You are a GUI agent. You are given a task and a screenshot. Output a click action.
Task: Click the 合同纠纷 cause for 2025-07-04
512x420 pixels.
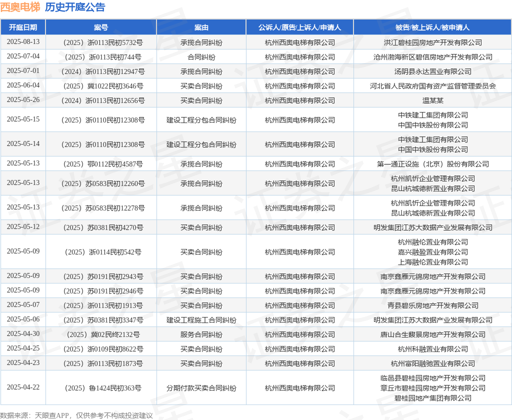(x=201, y=57)
